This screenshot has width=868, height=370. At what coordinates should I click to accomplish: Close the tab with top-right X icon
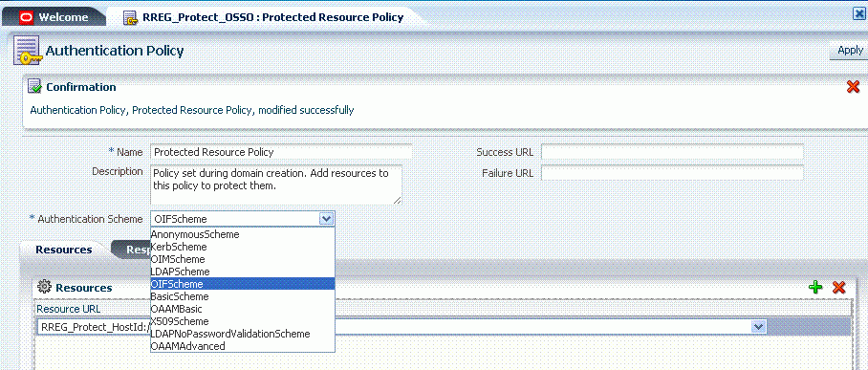(858, 14)
